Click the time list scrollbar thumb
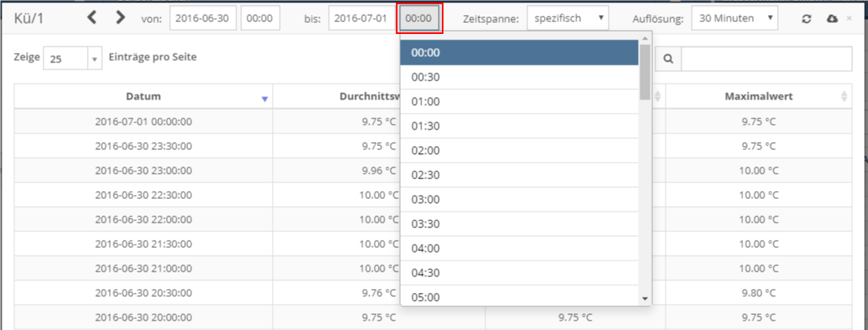The height and width of the screenshot is (330, 868). [644, 72]
